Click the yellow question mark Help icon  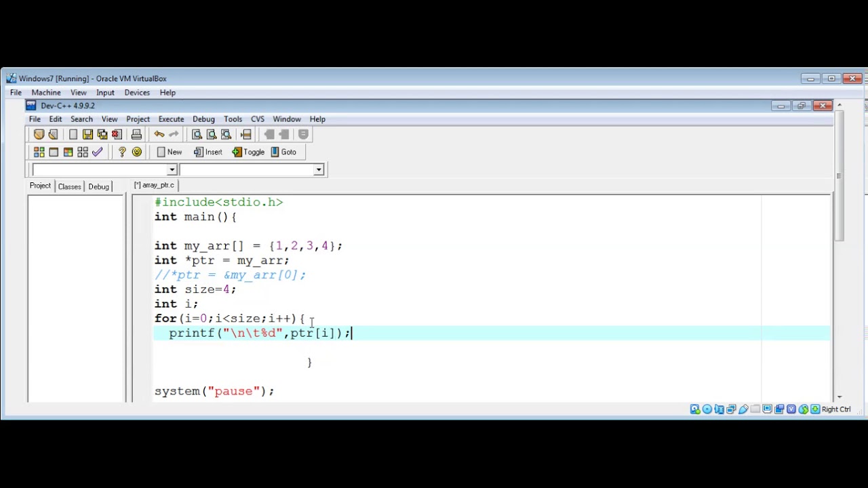pos(122,152)
